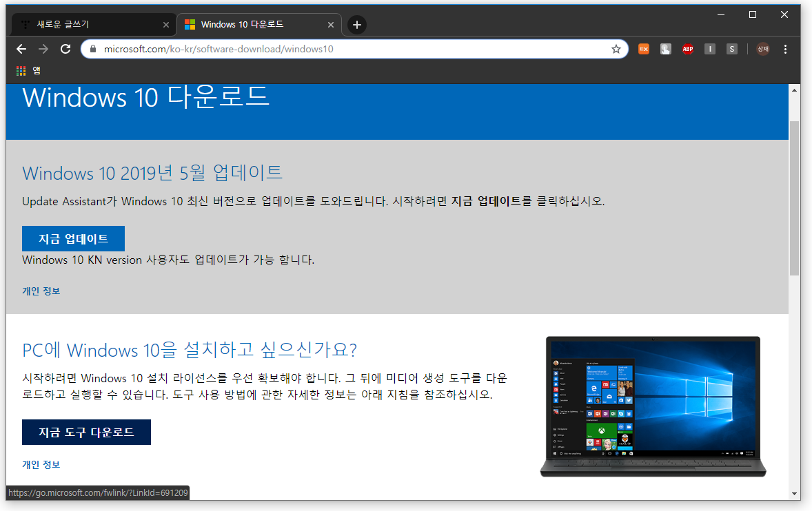Open the Chrome profile avatar

[763, 49]
